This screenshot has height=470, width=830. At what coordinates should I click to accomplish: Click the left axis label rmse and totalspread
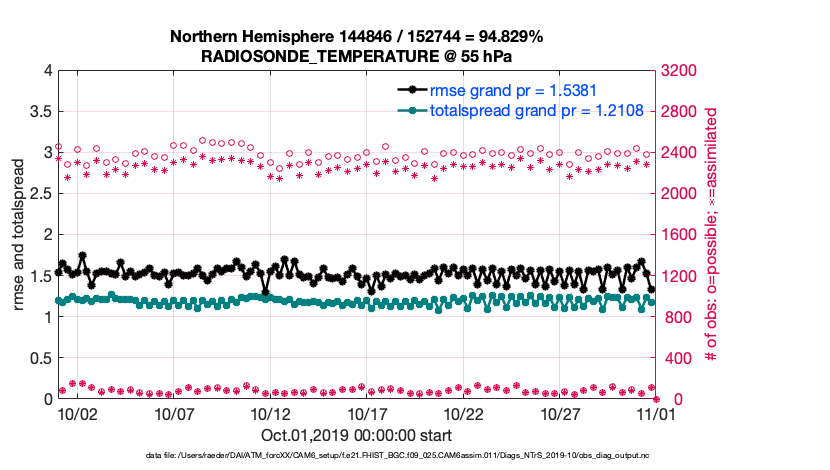point(21,235)
